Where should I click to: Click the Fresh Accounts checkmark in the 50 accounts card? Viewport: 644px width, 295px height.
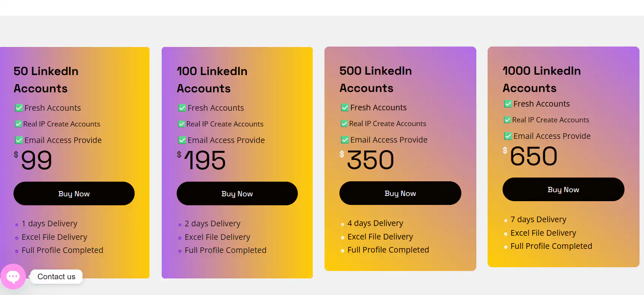(x=19, y=108)
